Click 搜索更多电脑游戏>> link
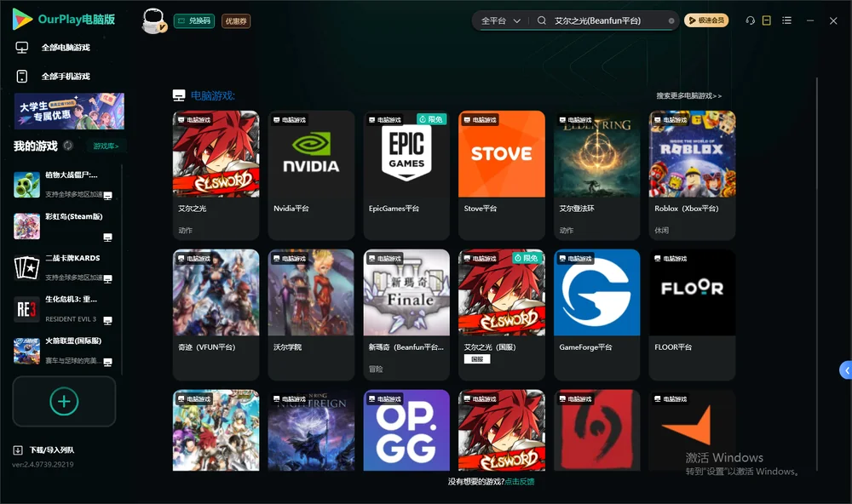The height and width of the screenshot is (504, 852). point(689,95)
